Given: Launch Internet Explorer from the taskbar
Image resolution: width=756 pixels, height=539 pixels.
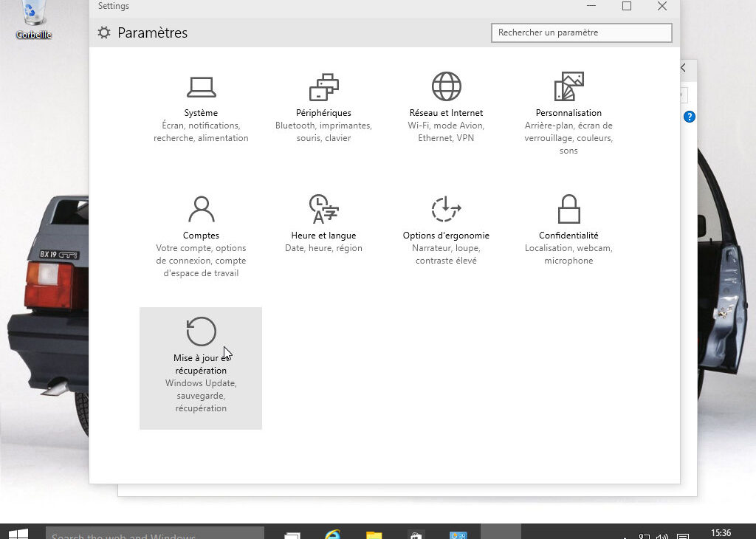Looking at the screenshot, I should click(333, 534).
